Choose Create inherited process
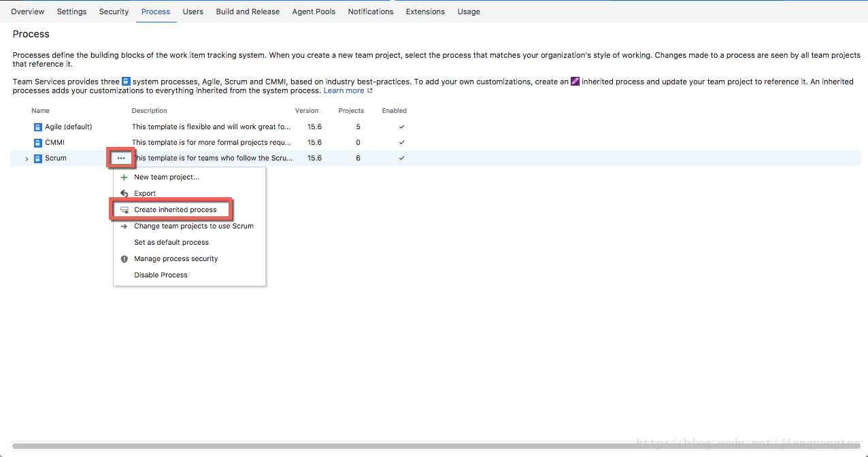The image size is (868, 457). [176, 209]
